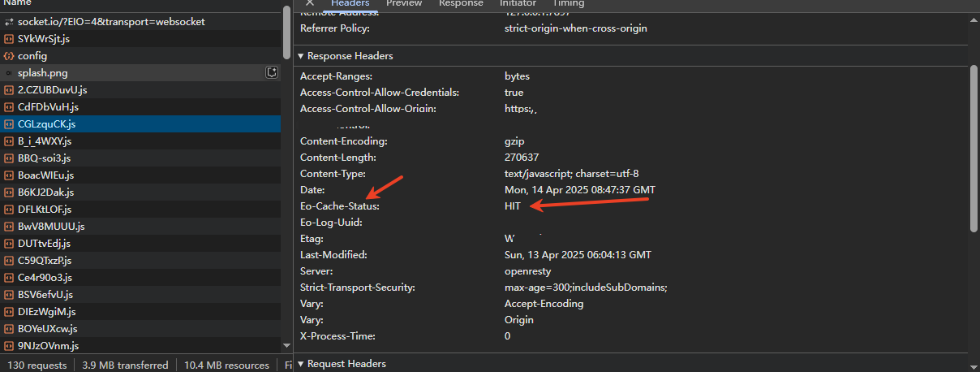
Task: Click the icon at right of splash.png row
Action: [272, 73]
